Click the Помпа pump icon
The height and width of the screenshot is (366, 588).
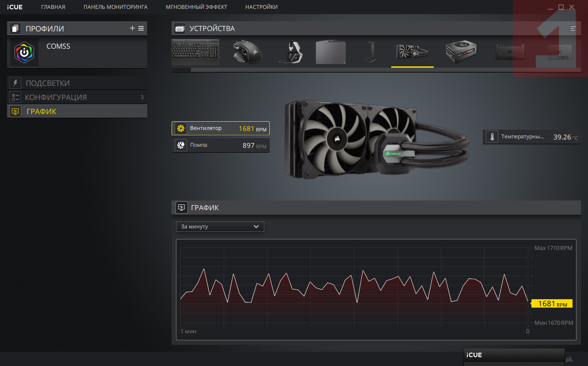point(180,146)
